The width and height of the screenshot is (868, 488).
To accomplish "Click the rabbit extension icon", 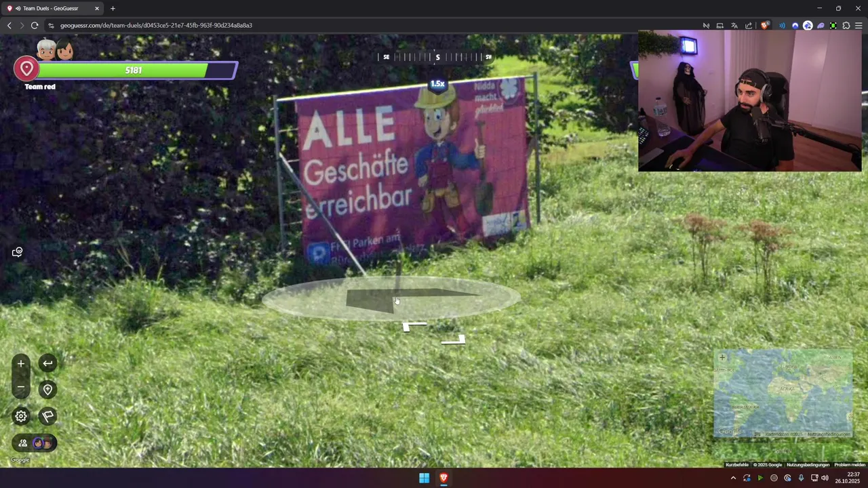I will pos(808,26).
